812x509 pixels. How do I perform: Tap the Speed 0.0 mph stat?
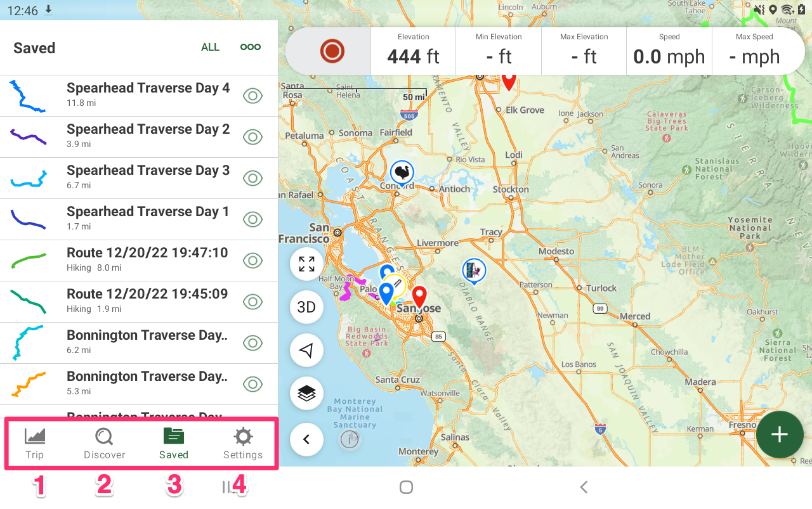669,51
